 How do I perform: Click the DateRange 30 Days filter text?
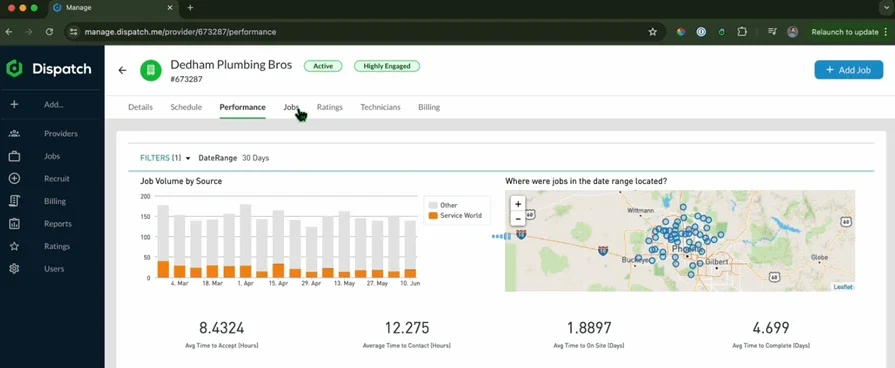click(233, 158)
